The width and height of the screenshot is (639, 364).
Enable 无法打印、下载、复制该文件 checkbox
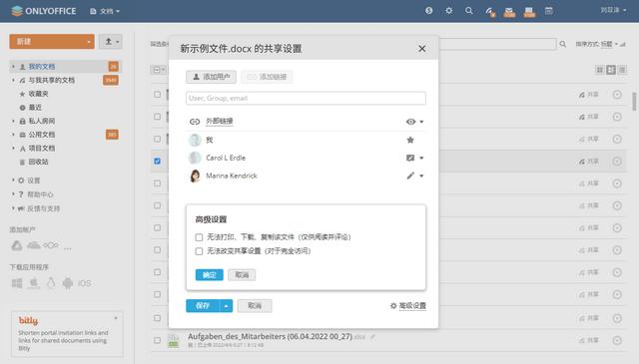click(199, 237)
